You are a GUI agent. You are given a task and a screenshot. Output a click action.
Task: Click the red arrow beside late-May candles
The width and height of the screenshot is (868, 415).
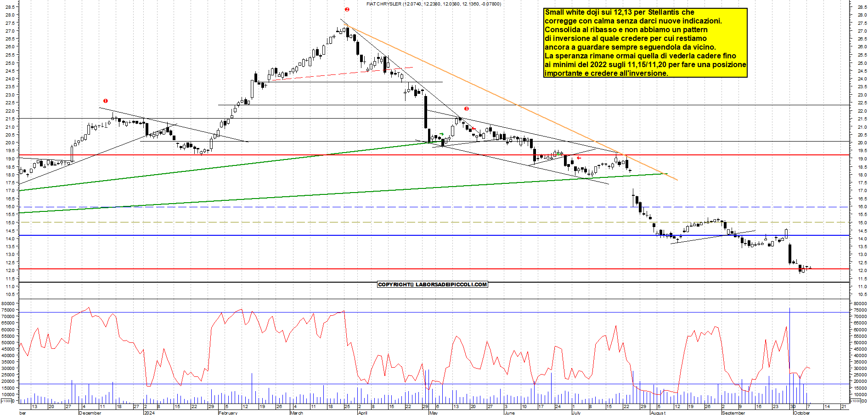[473, 129]
